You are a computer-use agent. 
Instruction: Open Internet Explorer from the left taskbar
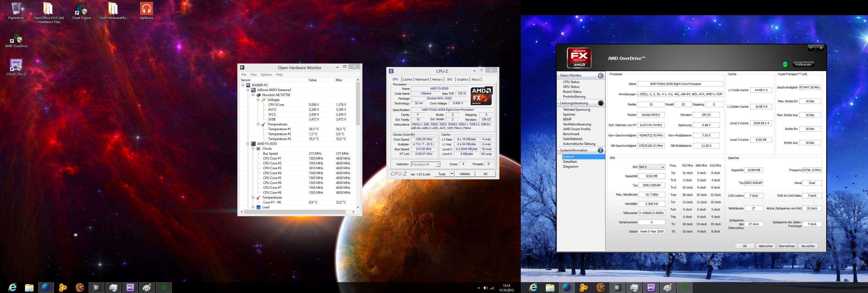pyautogui.click(x=12, y=287)
